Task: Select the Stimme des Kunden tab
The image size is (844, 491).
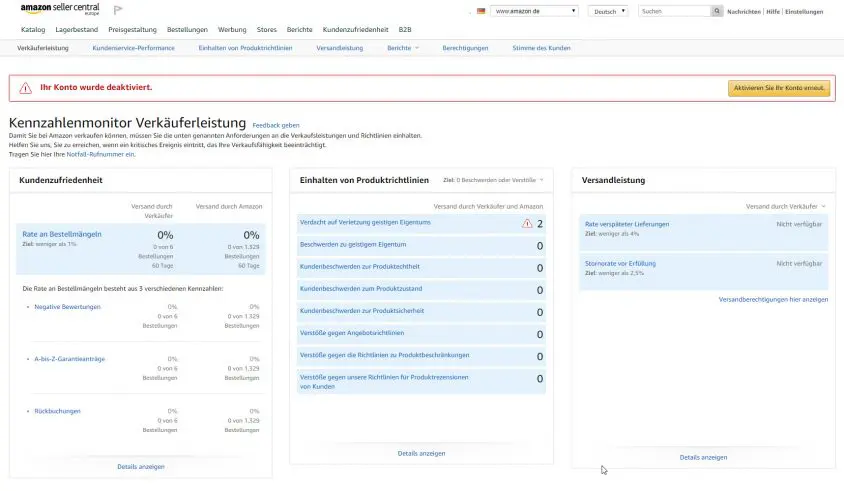Action: pos(541,48)
